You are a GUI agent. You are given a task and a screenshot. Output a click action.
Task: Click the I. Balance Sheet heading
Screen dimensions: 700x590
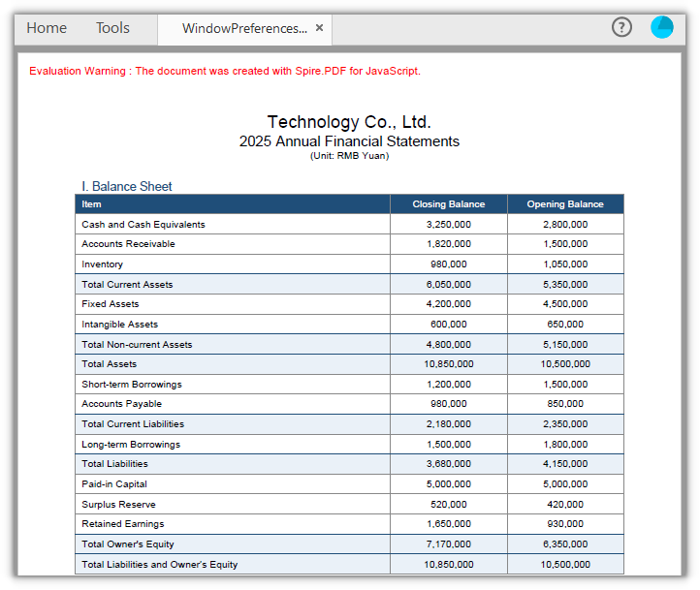pyautogui.click(x=126, y=186)
